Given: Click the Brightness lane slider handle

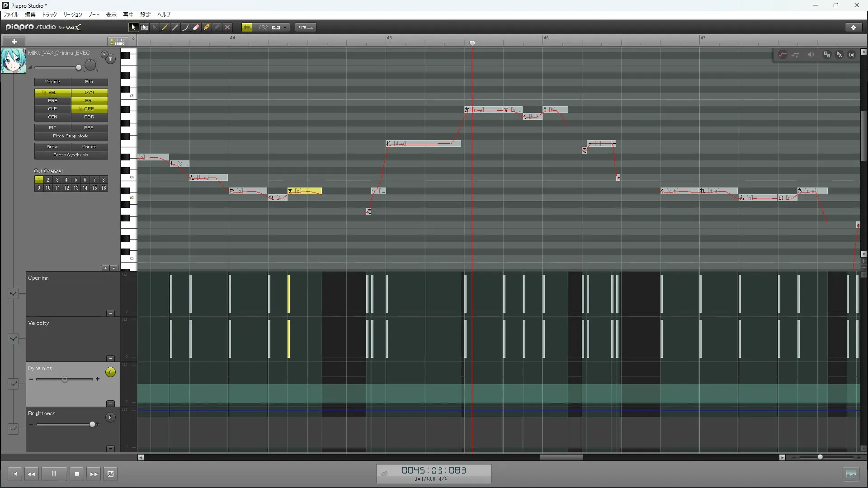Looking at the screenshot, I should (92, 424).
